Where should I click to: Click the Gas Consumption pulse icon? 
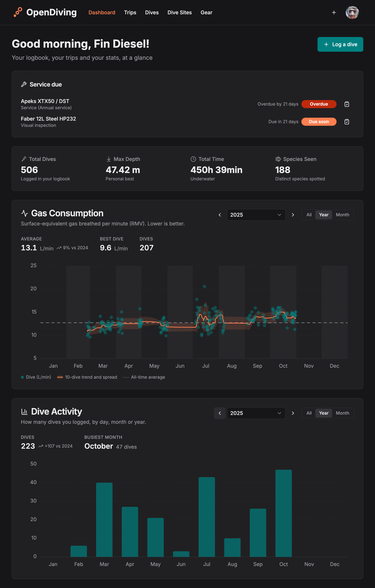(x=24, y=213)
